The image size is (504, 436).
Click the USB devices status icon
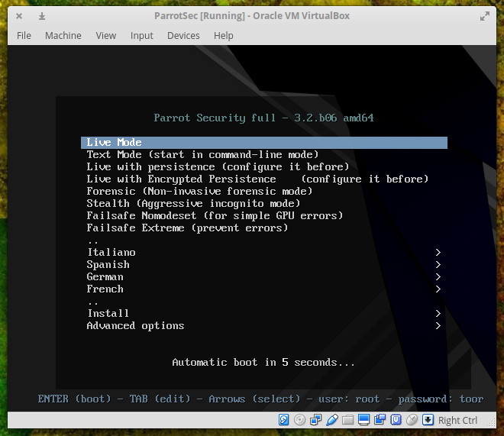331,420
